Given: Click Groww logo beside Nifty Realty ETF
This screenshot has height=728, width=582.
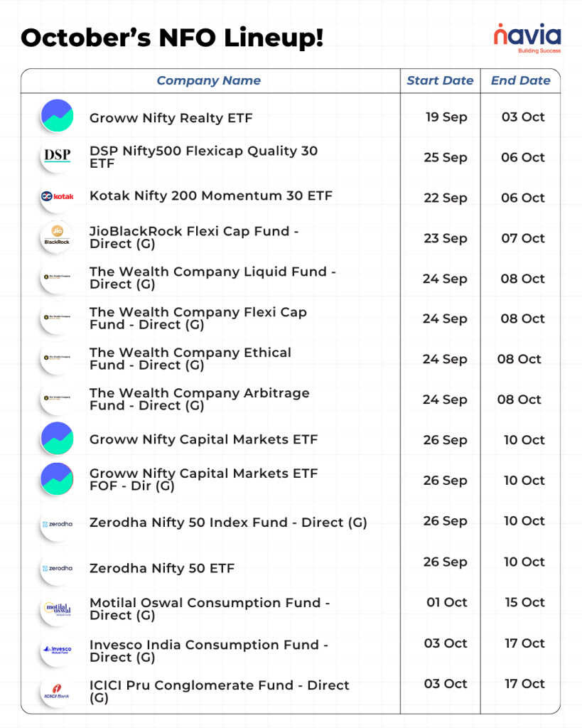Looking at the screenshot, I should pos(57,116).
